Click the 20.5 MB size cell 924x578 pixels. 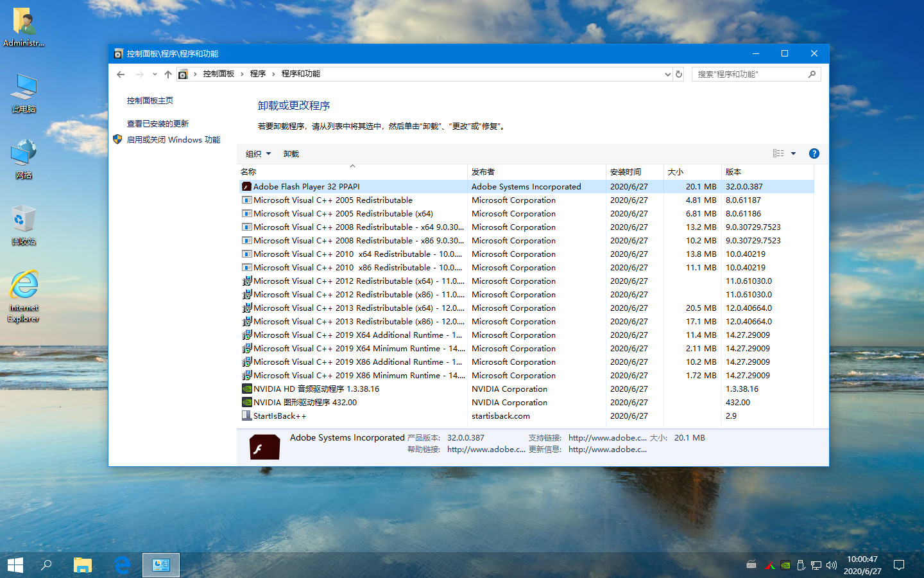click(701, 308)
